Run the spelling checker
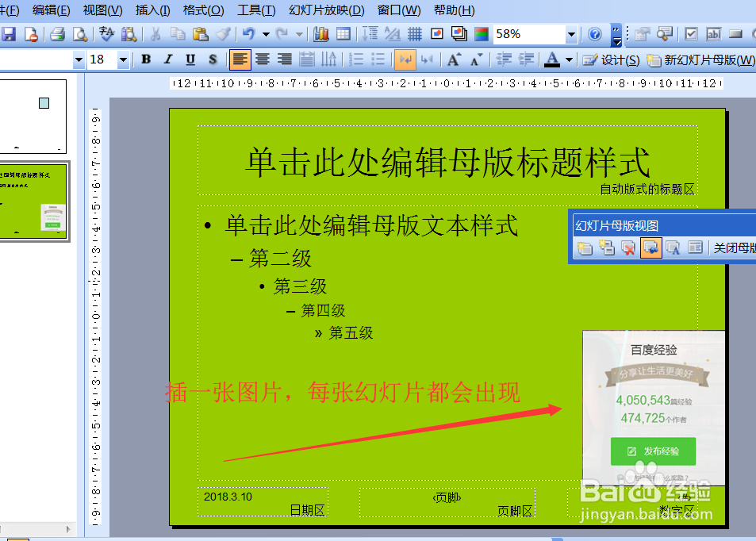This screenshot has height=541, width=756. coord(105,33)
